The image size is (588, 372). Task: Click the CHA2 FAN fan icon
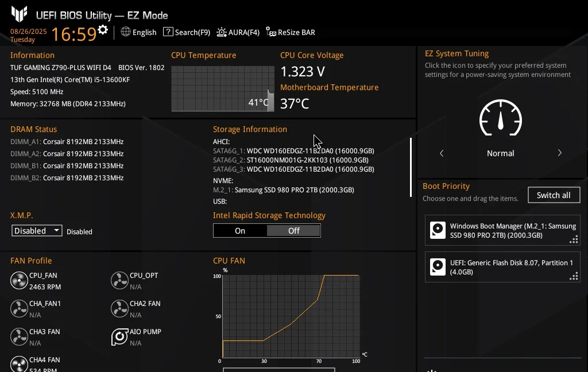click(x=119, y=309)
